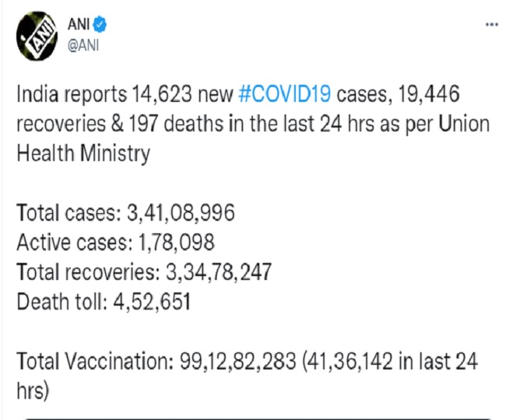The image size is (506, 420).
Task: Click the Total recoveries line
Action: tap(144, 271)
